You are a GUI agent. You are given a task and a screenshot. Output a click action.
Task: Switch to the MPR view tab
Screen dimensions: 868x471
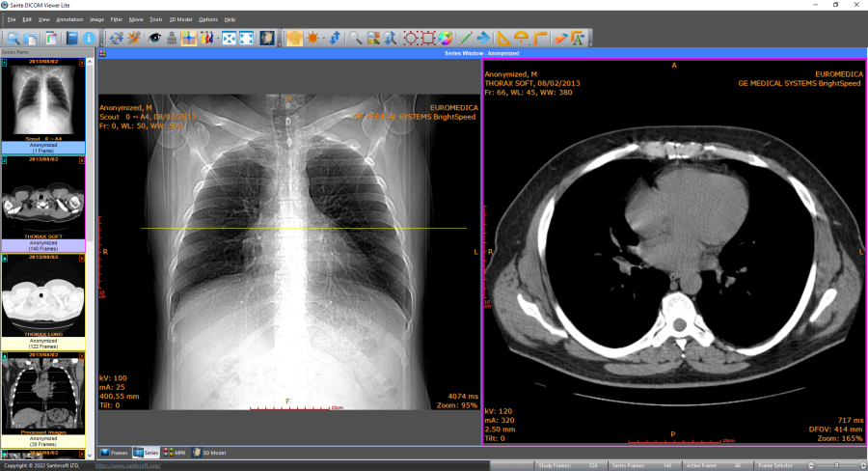tap(175, 452)
